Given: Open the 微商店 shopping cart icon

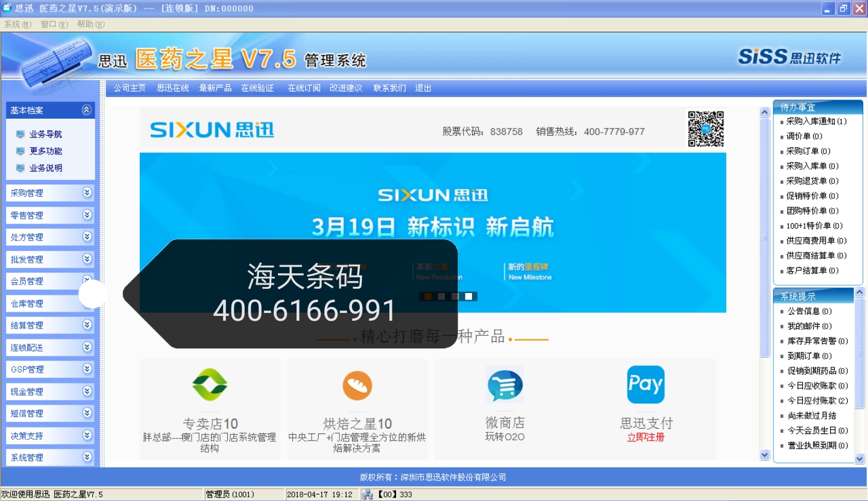Looking at the screenshot, I should click(505, 384).
